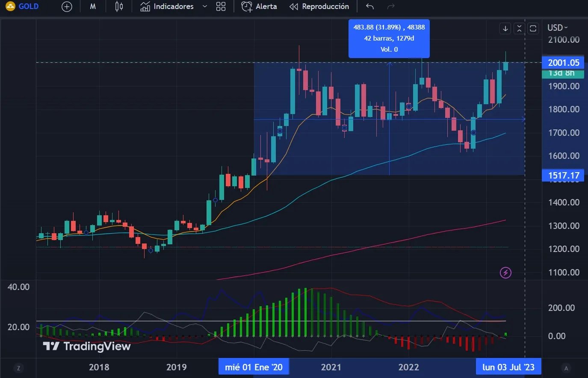This screenshot has width=588, height=378.
Task: Open the M time interval dropdown
Action: 93,6
